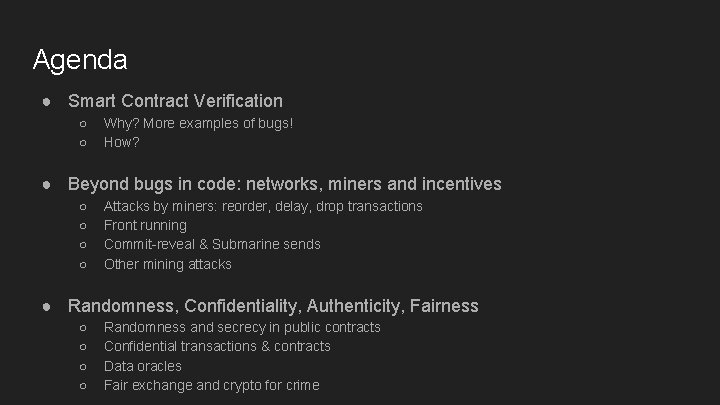Screen dimensions: 720x405
Task: Select the 'Attacks by miners' bullet line
Action: click(263, 207)
